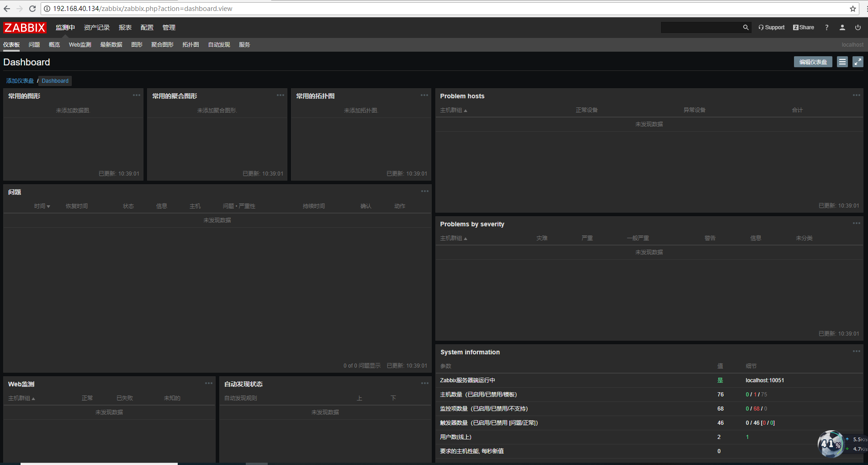Open Web监测 widget options menu
868x465 pixels.
click(x=209, y=383)
